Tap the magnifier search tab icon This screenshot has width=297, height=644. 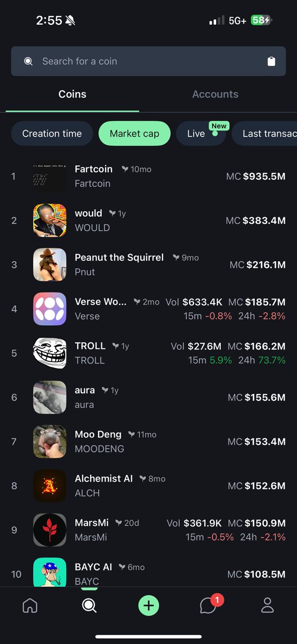[x=89, y=606]
